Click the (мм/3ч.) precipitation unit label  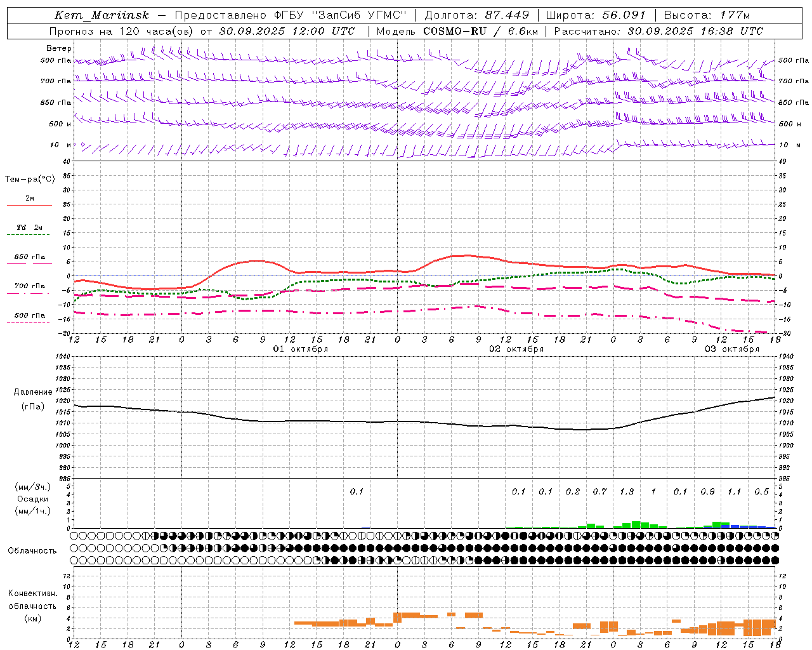pyautogui.click(x=33, y=487)
